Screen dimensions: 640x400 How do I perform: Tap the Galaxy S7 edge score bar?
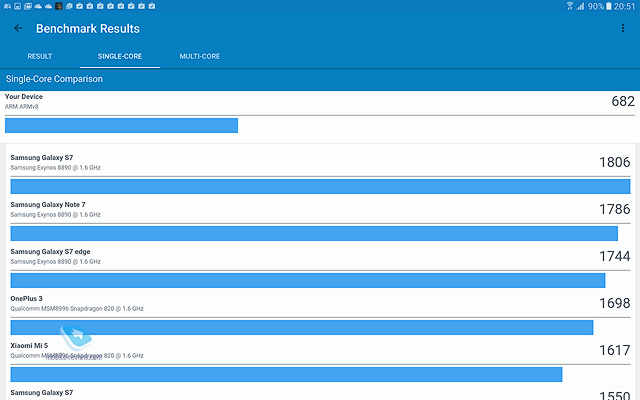click(x=308, y=280)
